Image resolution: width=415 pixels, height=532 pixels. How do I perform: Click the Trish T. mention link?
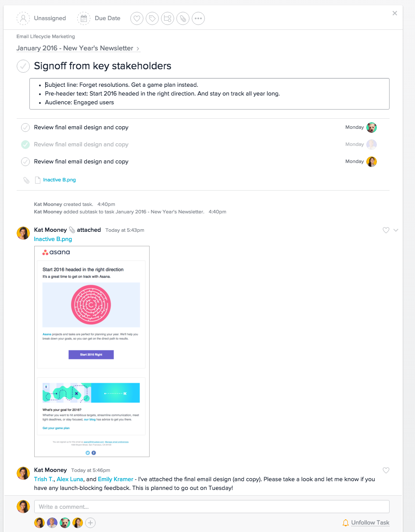point(43,479)
